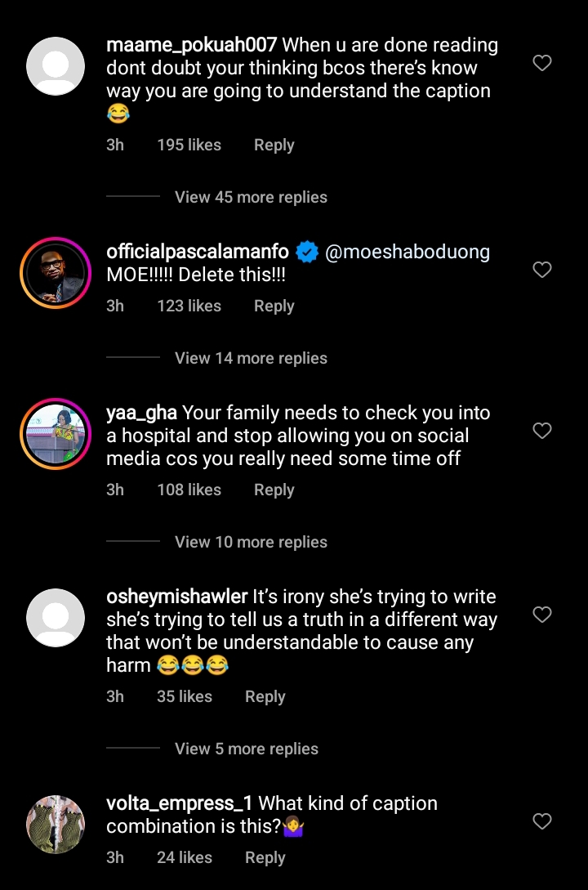Viewport: 588px width, 890px height.
Task: Open maame_pokuah007's profile picture
Action: coord(56,66)
